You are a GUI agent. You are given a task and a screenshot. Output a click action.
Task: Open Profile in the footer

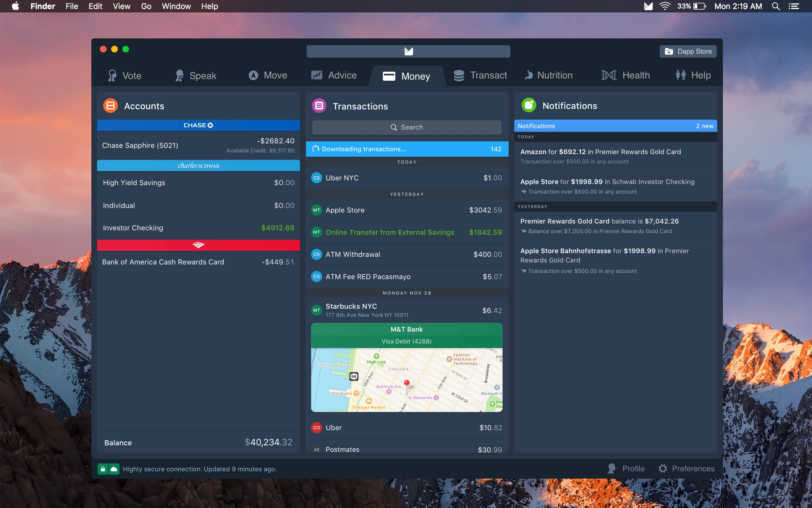pos(626,469)
